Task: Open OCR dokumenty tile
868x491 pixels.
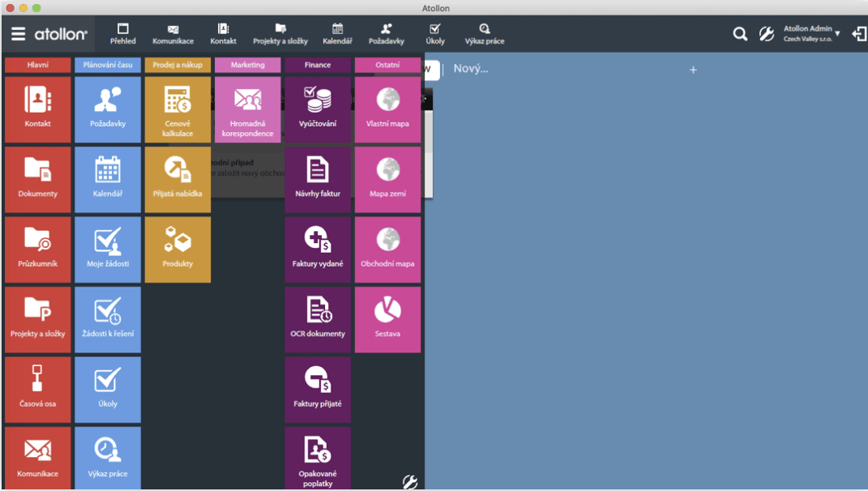Action: pos(318,319)
